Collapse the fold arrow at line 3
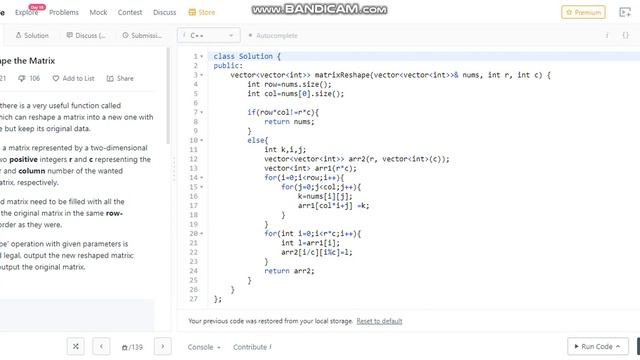Image resolution: width=640 pixels, height=360 pixels. (202, 75)
